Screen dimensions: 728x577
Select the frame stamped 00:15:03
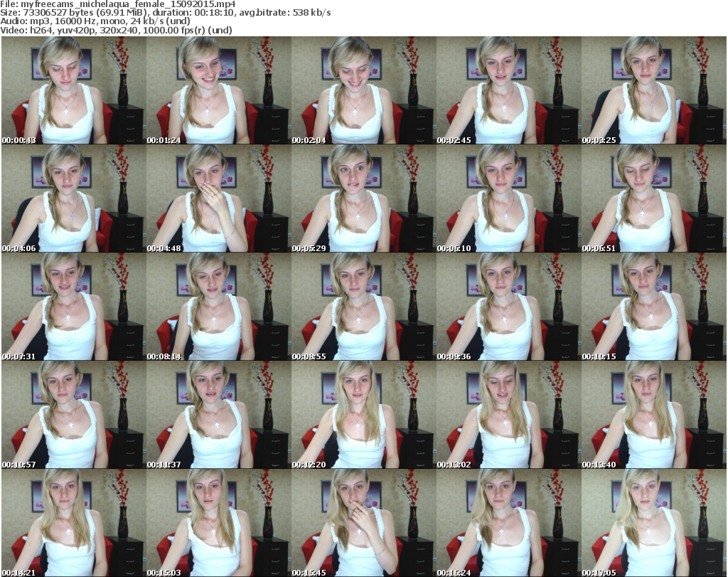(x=219, y=523)
